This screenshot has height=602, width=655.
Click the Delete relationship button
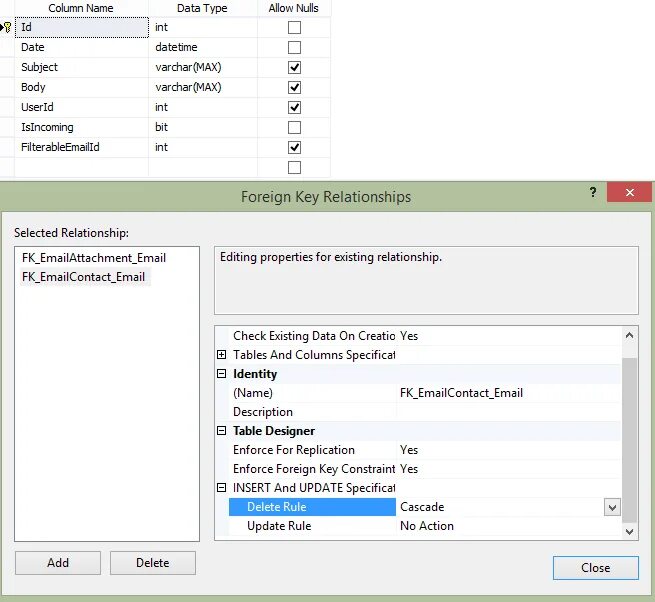tap(153, 563)
